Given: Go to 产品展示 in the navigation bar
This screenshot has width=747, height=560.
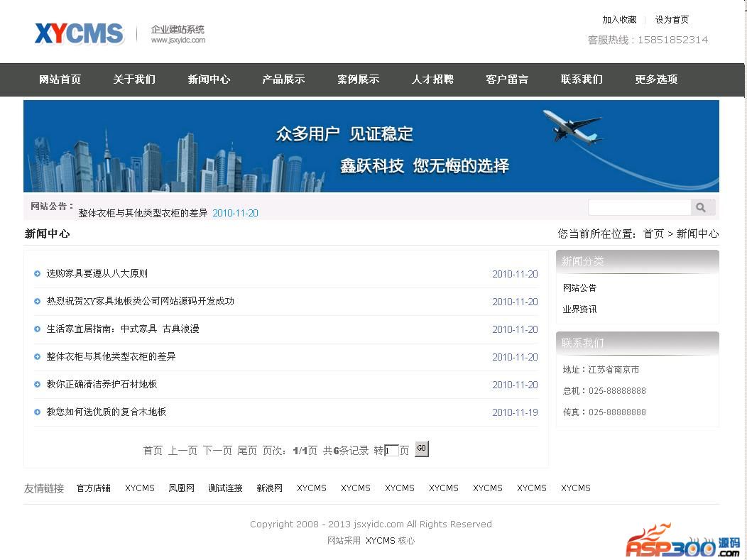Looking at the screenshot, I should (x=283, y=79).
